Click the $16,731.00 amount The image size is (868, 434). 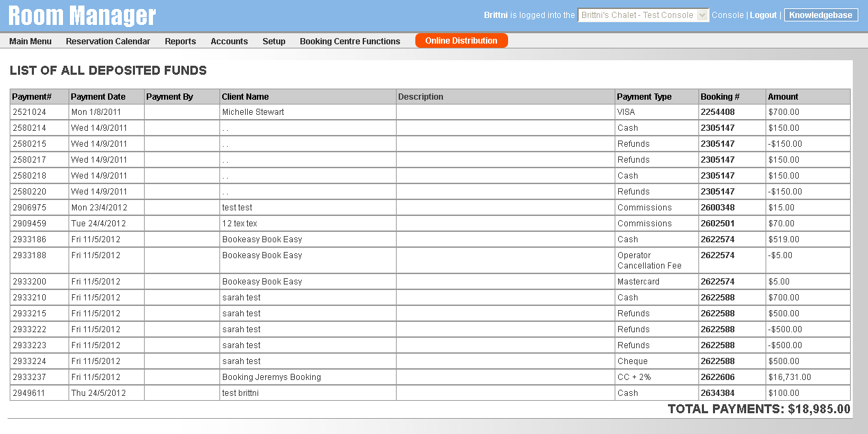tap(790, 377)
